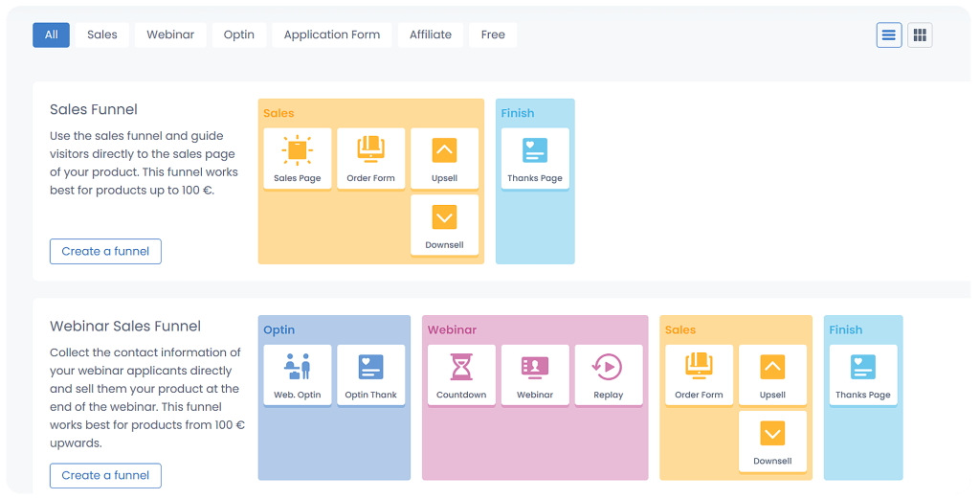Filter funnels by Webinar tab
The width and height of the screenshot is (980, 499).
pos(170,34)
